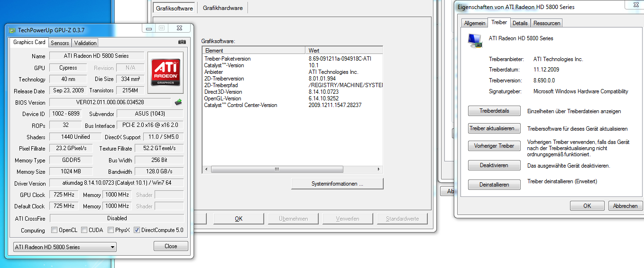This screenshot has height=268, width=644.
Task: Click the Deaktivieren button
Action: [494, 165]
